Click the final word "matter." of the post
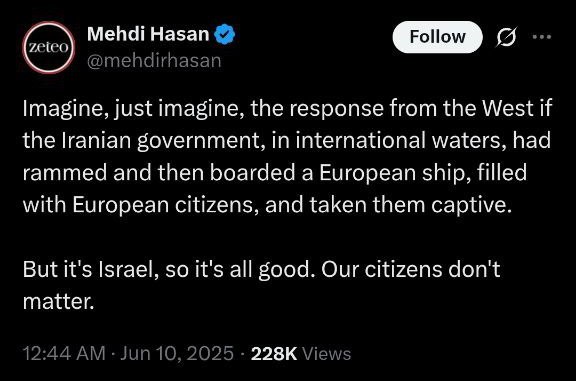576x381 pixels. (x=58, y=302)
